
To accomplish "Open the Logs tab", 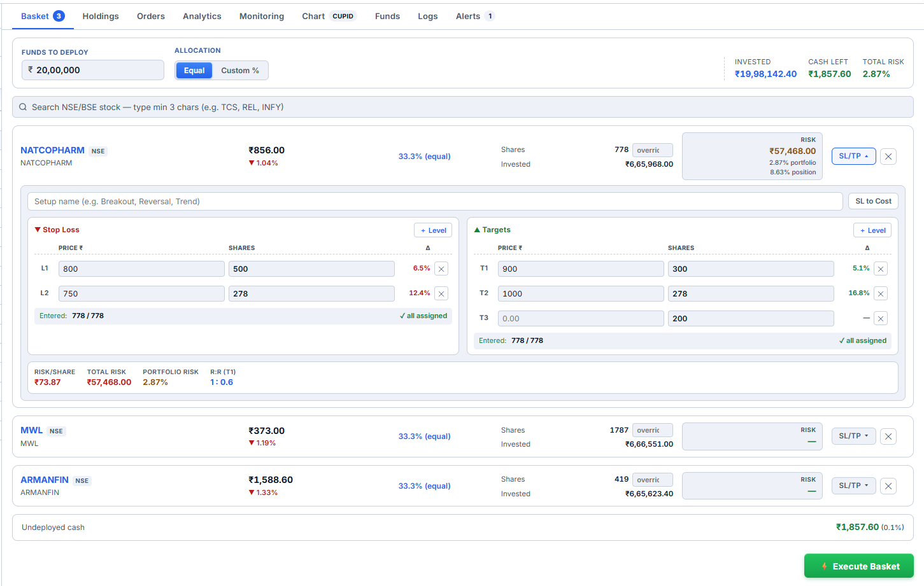I will 428,16.
